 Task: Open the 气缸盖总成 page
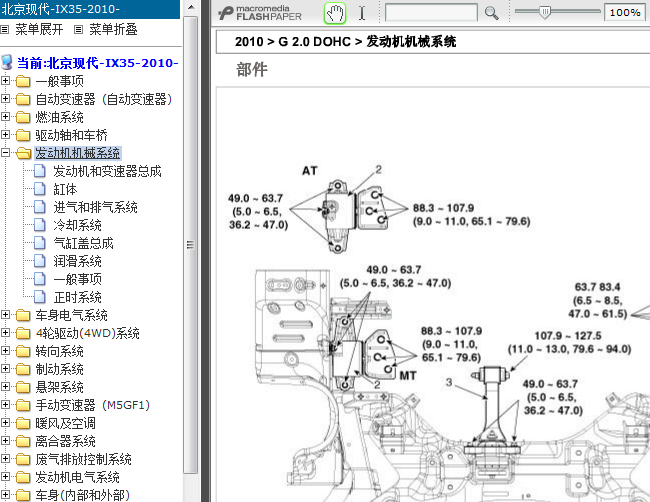point(83,243)
